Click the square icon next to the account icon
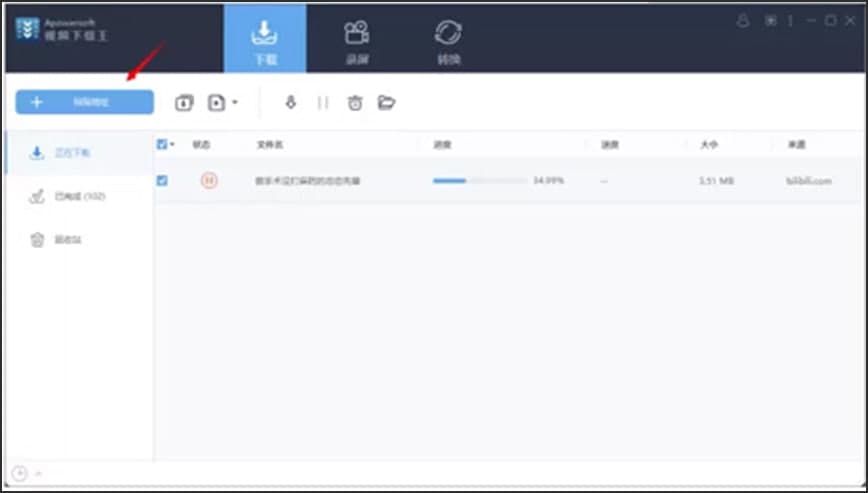The width and height of the screenshot is (868, 493). tap(770, 21)
